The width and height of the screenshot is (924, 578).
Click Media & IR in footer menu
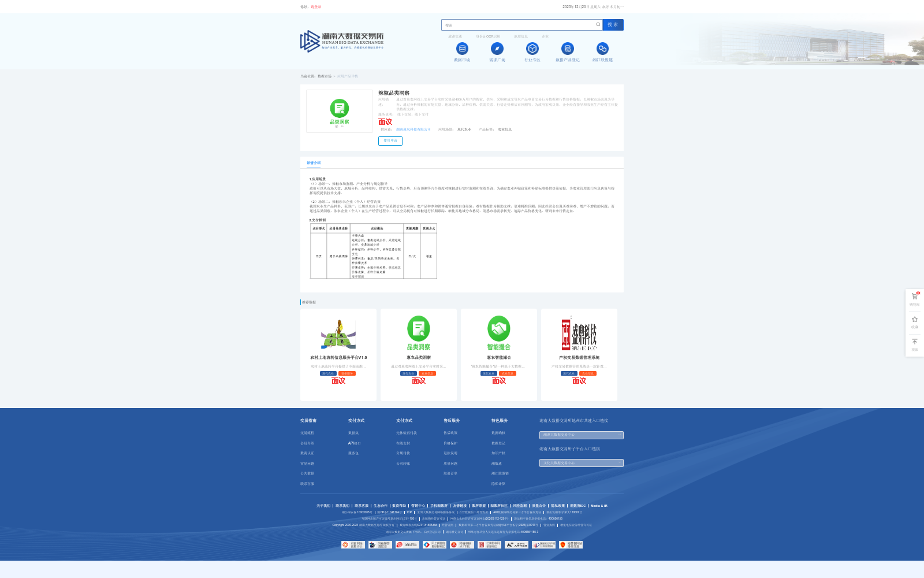599,506
